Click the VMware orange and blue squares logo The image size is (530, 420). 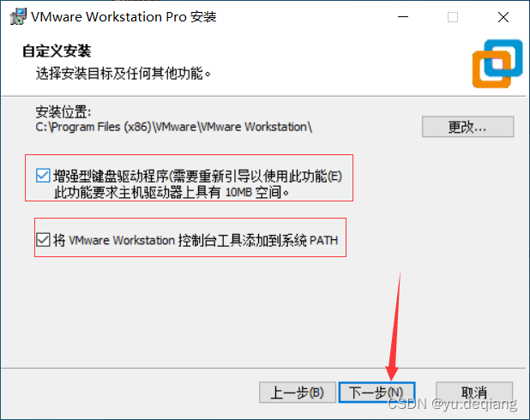click(x=497, y=63)
